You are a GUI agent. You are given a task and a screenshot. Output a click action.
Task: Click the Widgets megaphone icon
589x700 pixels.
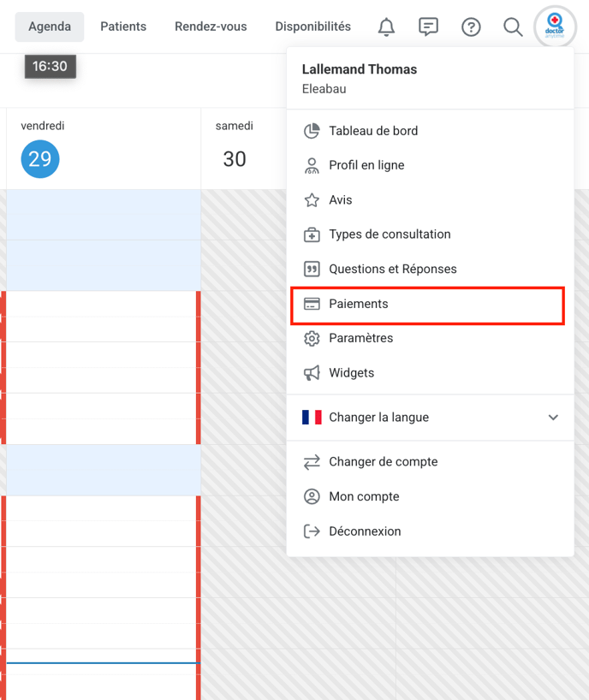tap(312, 373)
